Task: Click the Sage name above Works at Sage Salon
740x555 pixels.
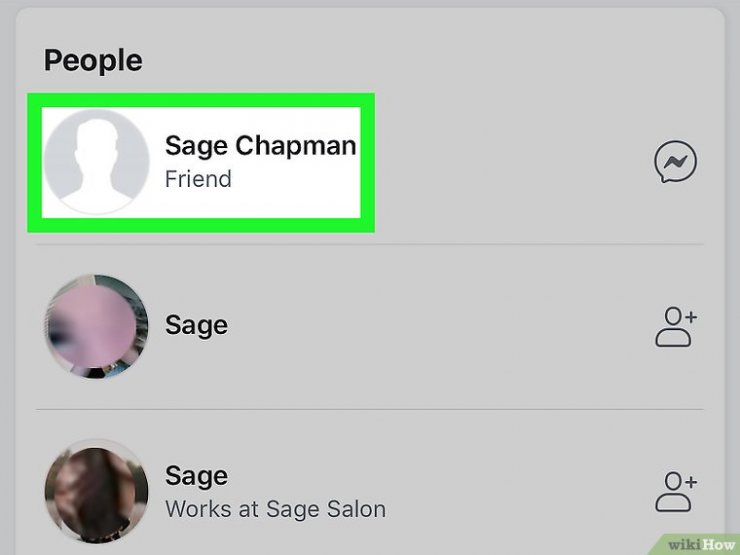Action: coord(196,475)
